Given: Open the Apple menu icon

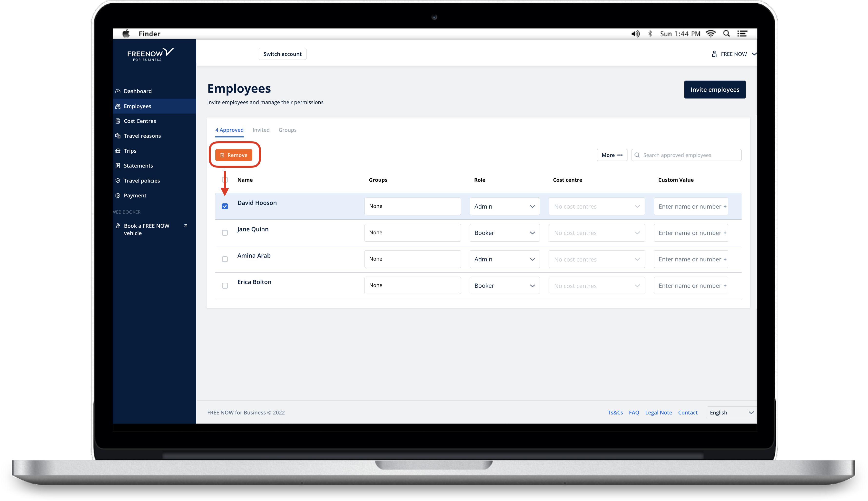Looking at the screenshot, I should [126, 33].
